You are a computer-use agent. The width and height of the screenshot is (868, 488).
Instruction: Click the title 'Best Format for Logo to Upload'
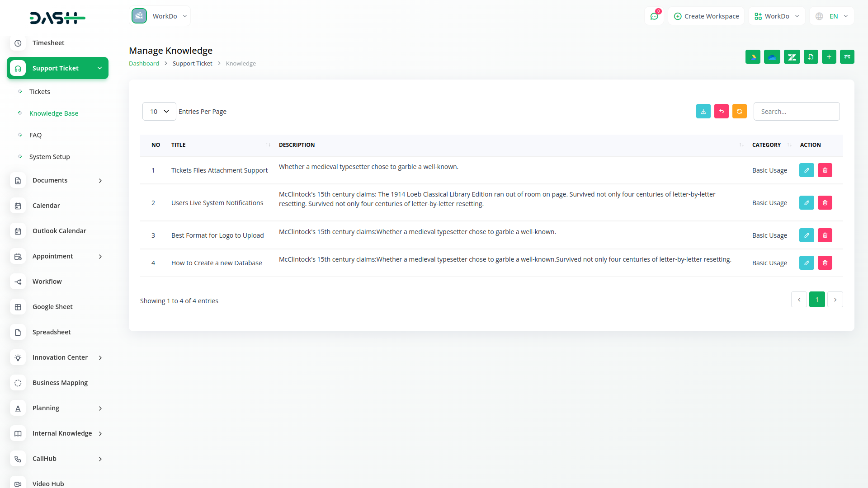217,235
